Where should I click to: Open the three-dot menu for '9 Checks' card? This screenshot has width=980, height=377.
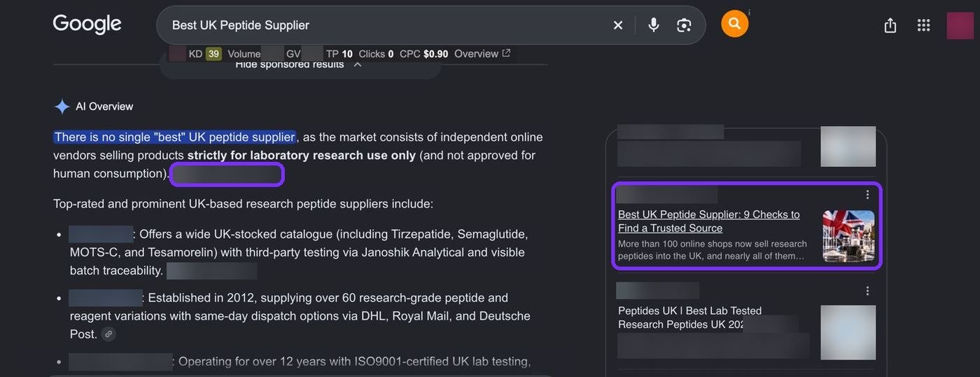point(867,195)
